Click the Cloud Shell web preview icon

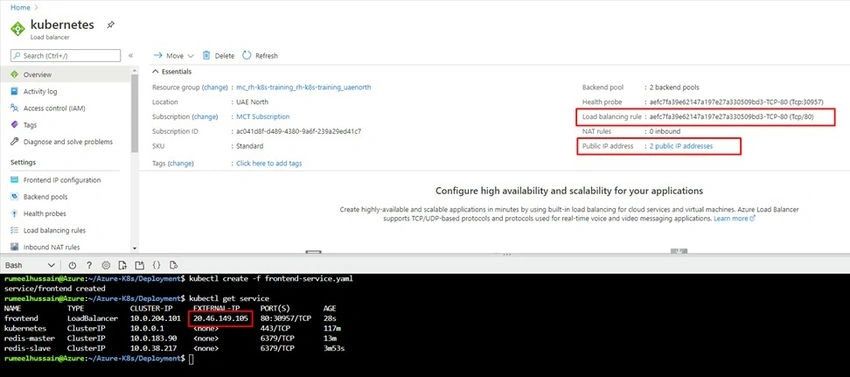click(x=173, y=265)
